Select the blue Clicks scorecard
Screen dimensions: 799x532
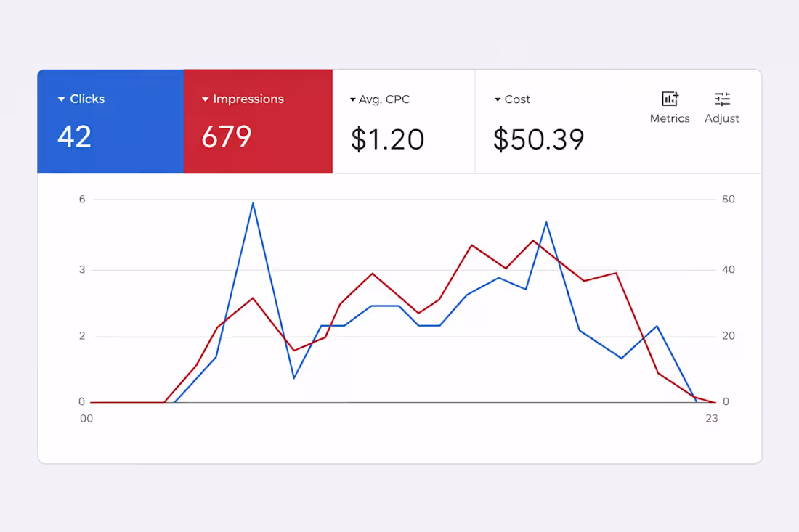click(x=110, y=122)
